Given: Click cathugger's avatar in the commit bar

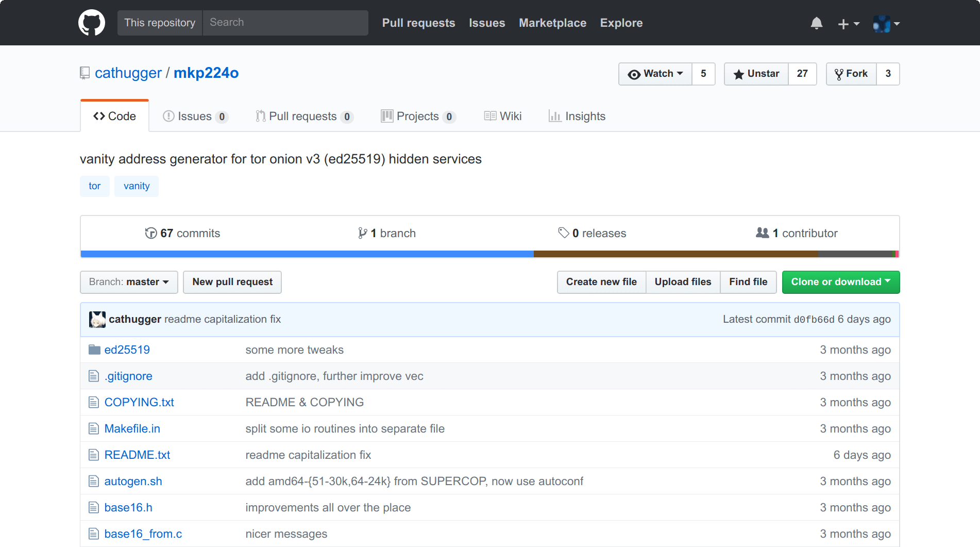Looking at the screenshot, I should (x=98, y=319).
